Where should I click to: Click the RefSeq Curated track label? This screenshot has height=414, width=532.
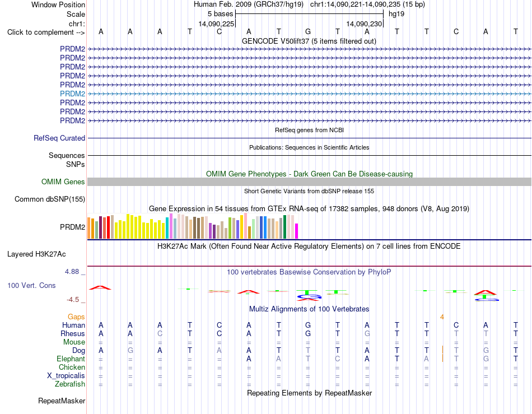click(59, 138)
